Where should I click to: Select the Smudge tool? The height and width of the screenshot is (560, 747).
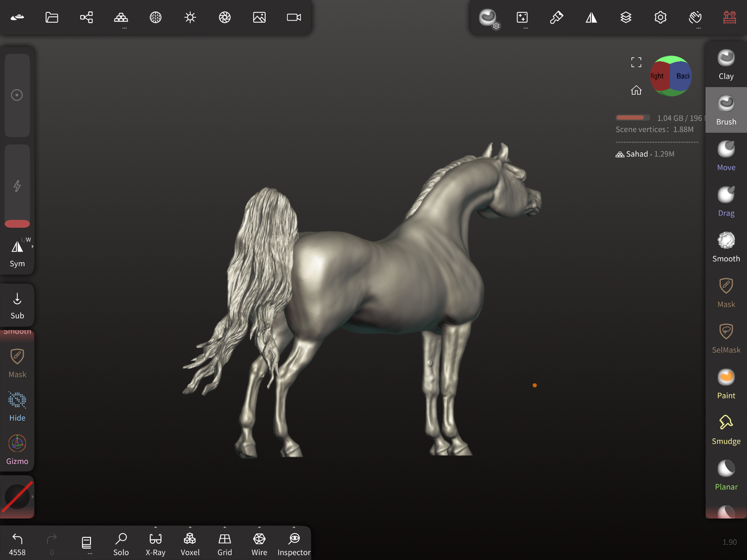[x=726, y=430]
